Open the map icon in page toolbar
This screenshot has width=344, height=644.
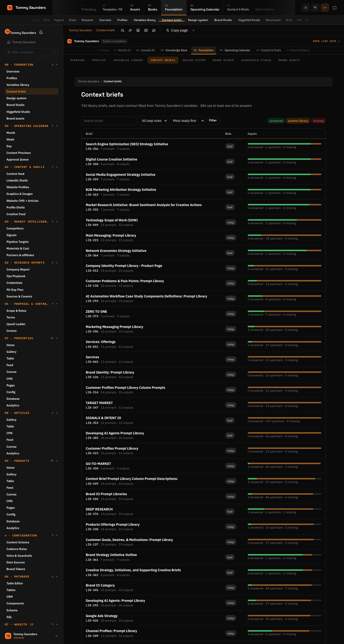[146, 30]
